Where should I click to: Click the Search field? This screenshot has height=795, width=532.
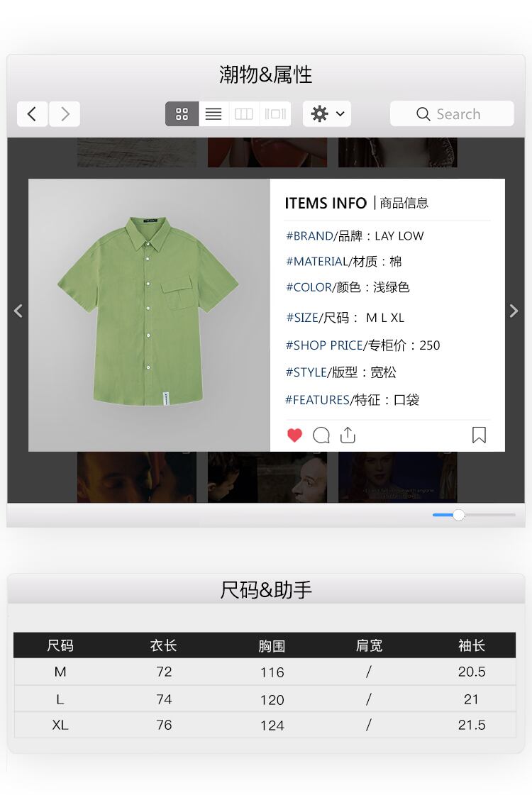click(452, 113)
